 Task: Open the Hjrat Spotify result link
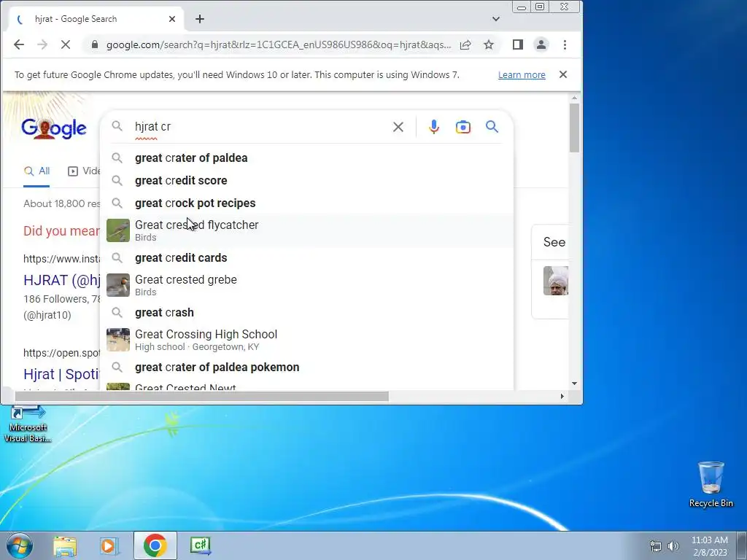pos(62,374)
